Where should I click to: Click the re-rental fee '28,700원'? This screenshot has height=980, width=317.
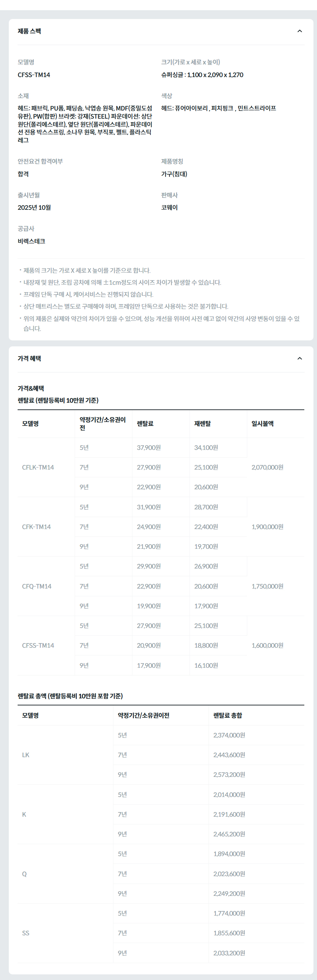click(206, 507)
